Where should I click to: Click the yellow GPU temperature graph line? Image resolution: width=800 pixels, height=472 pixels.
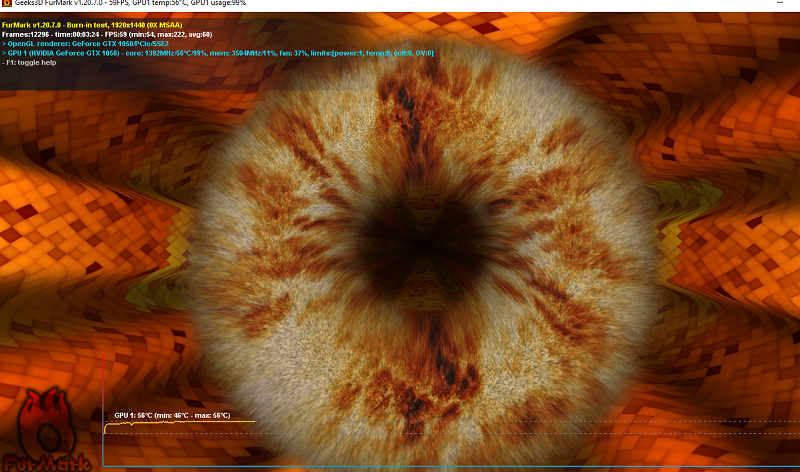click(180, 423)
